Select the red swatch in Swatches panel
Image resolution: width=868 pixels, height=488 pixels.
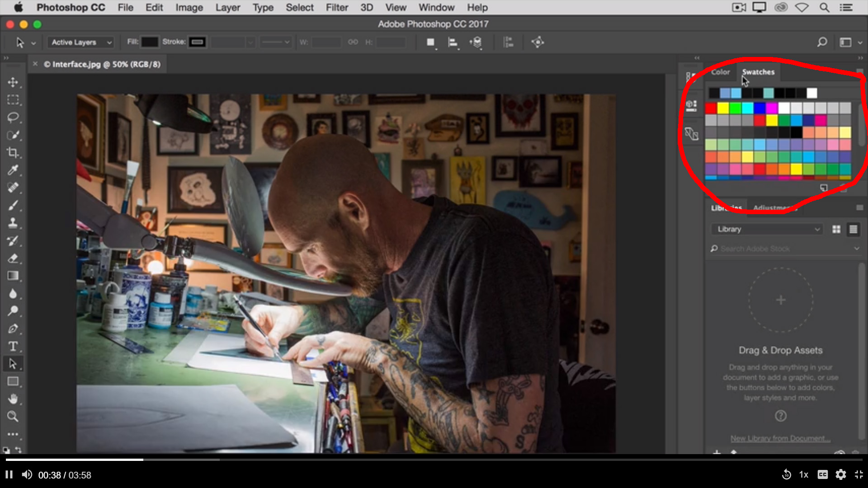click(711, 108)
